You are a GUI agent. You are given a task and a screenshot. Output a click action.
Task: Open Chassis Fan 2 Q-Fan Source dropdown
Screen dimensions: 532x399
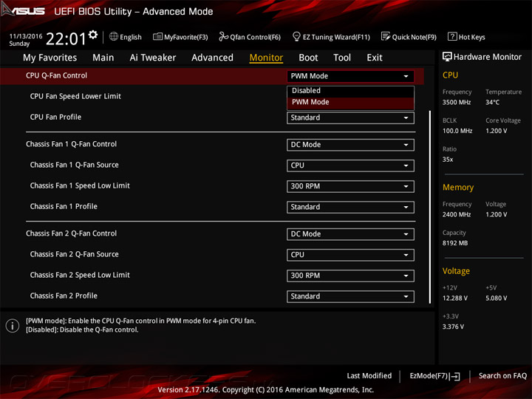(350, 255)
